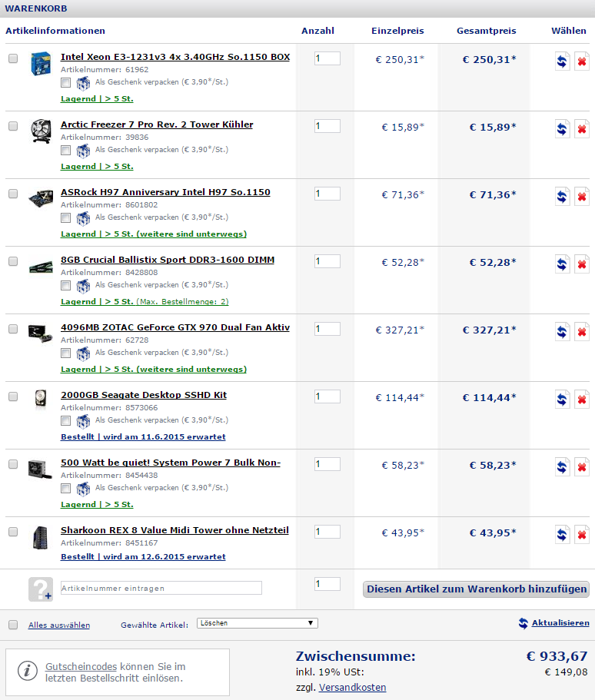This screenshot has width=595, height=700.
Task: Open Sharkoon REX 8 Value Midi Tower link
Action: coord(175,530)
